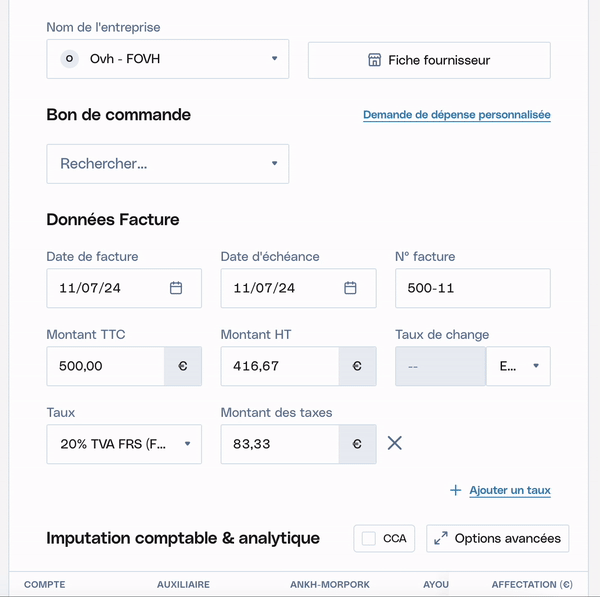The height and width of the screenshot is (597, 600).
Task: Click the expand arrows icon for Options avancées
Action: point(440,538)
